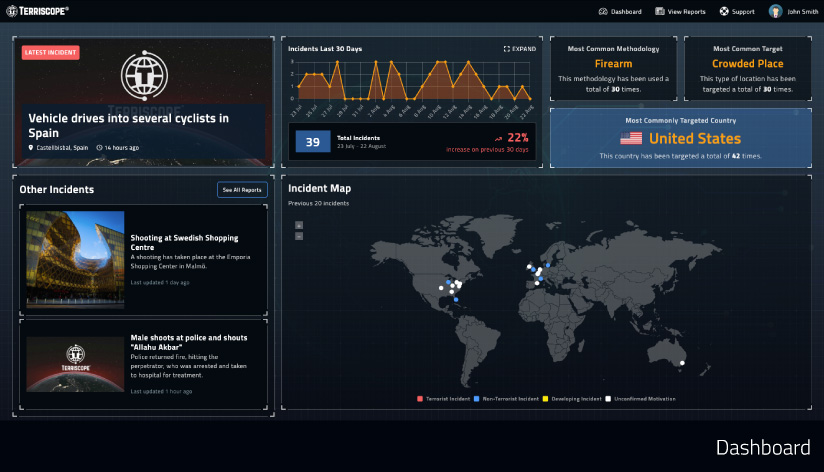Screen dimensions: 824x472
Task: Click Developing Incident yellow legend swatch
Action: 545,399
